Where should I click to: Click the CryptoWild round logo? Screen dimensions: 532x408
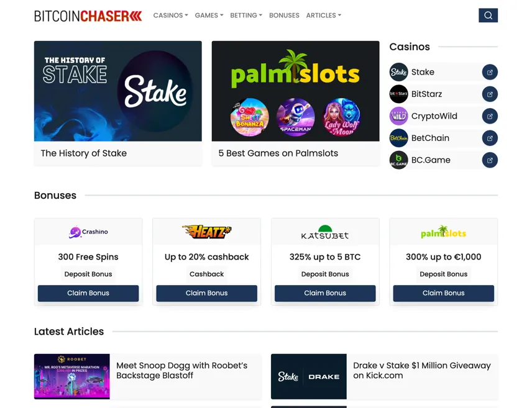pyautogui.click(x=398, y=116)
